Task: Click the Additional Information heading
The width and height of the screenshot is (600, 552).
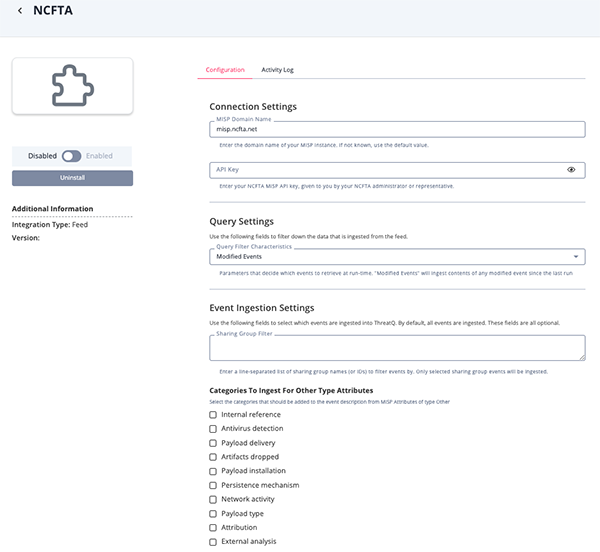Action: 52,209
